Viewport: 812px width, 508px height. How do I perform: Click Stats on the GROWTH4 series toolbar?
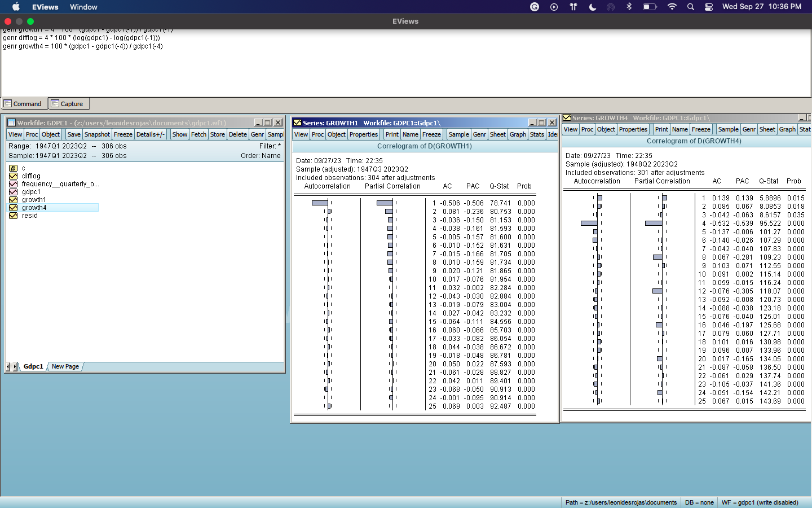(804, 129)
